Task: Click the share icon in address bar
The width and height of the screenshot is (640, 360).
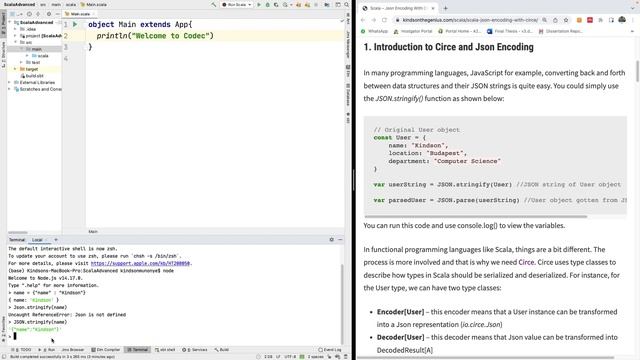Action: tap(556, 20)
